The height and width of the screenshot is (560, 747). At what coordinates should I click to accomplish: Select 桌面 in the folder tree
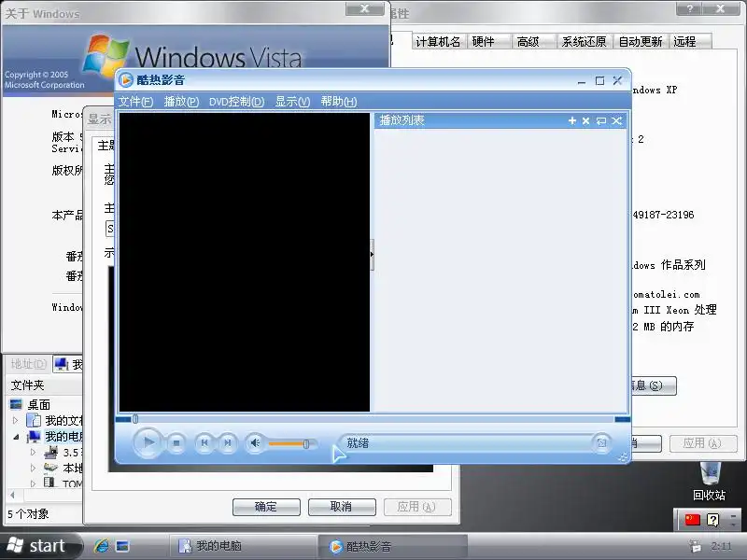(38, 405)
